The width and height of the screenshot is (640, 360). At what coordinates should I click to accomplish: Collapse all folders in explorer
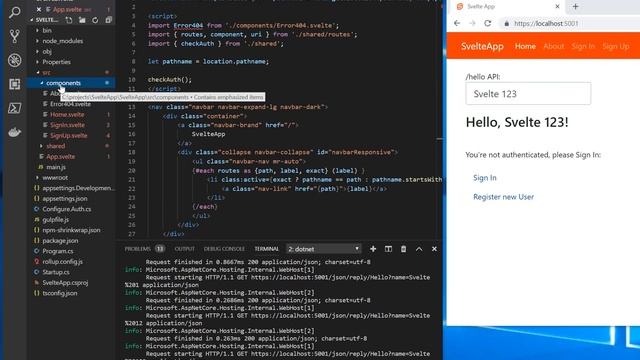tap(108, 20)
